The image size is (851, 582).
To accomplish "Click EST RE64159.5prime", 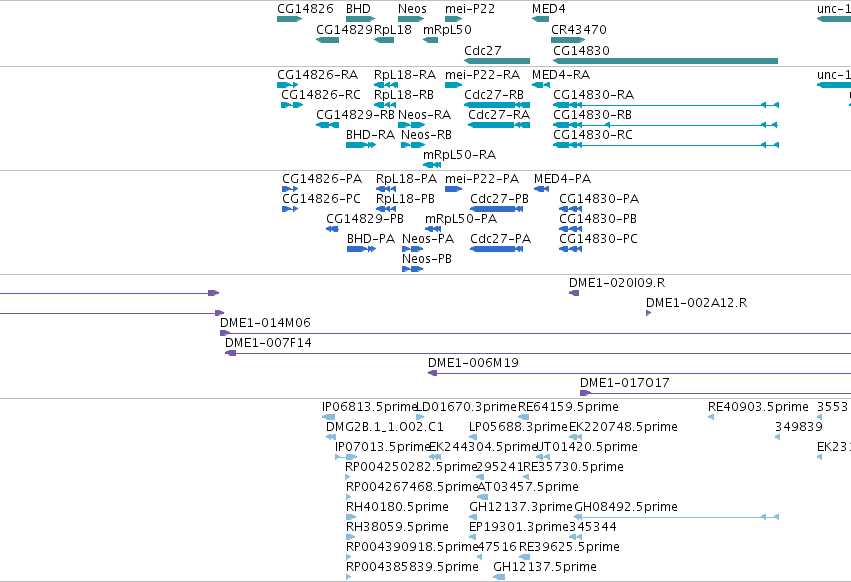I will point(568,407).
